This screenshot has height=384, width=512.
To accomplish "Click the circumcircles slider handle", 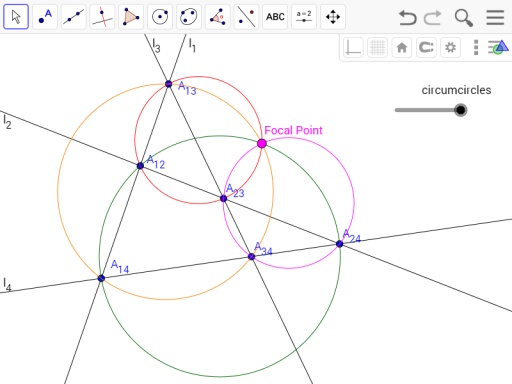I will 461,110.
